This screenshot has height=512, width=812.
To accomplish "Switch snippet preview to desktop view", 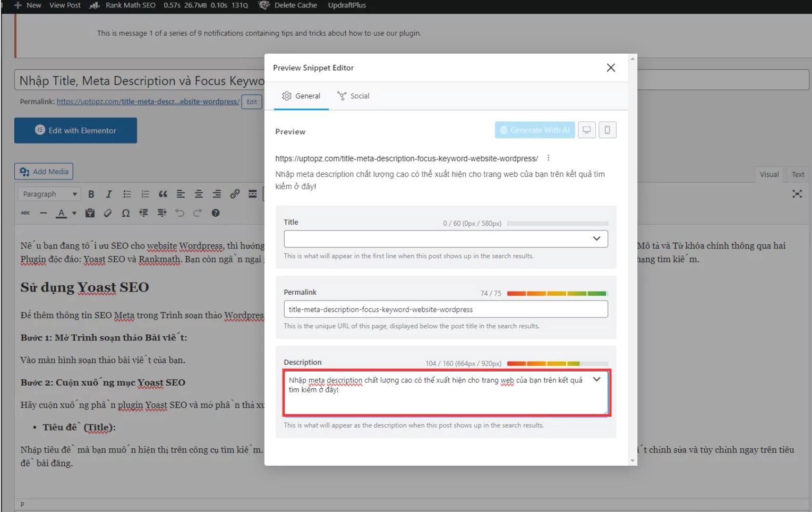I will coord(587,130).
